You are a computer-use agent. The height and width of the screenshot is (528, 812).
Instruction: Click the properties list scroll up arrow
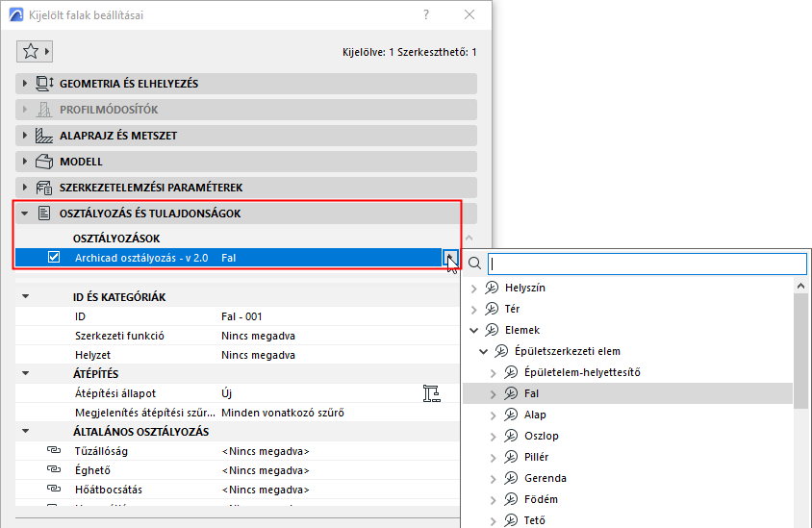coord(469,239)
